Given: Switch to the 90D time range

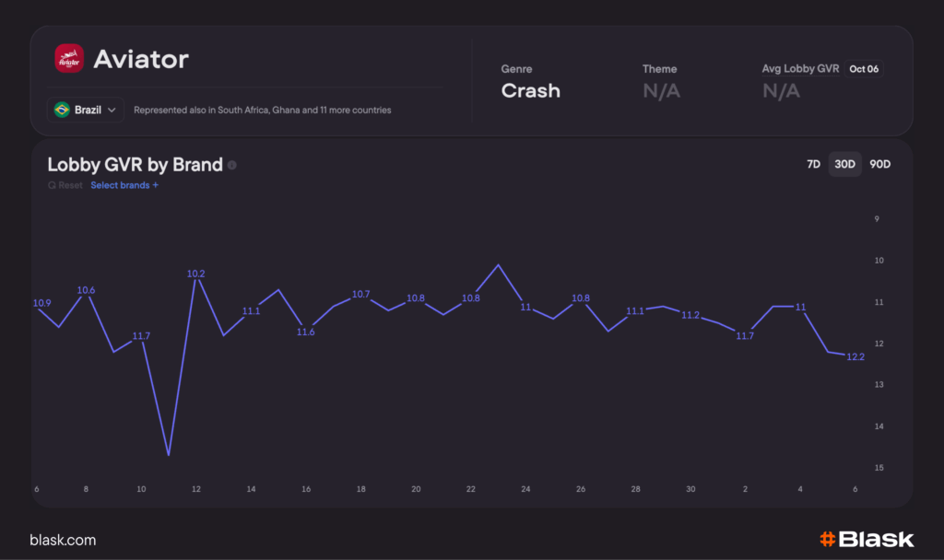Looking at the screenshot, I should pos(879,164).
